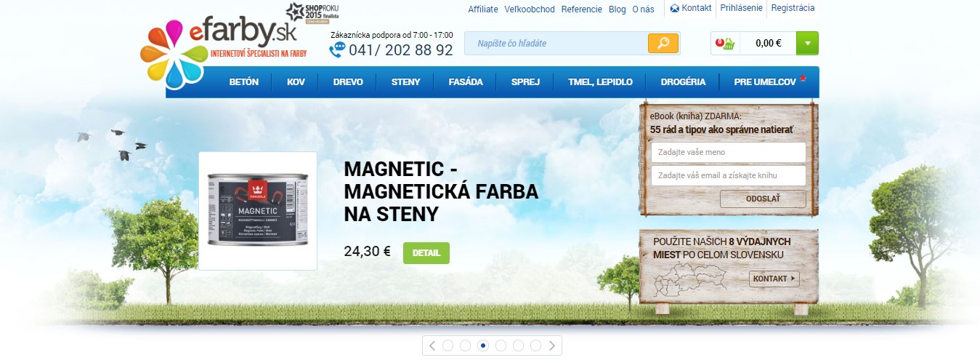Image resolution: width=980 pixels, height=363 pixels.
Task: Open the Registrácia link
Action: point(793,9)
